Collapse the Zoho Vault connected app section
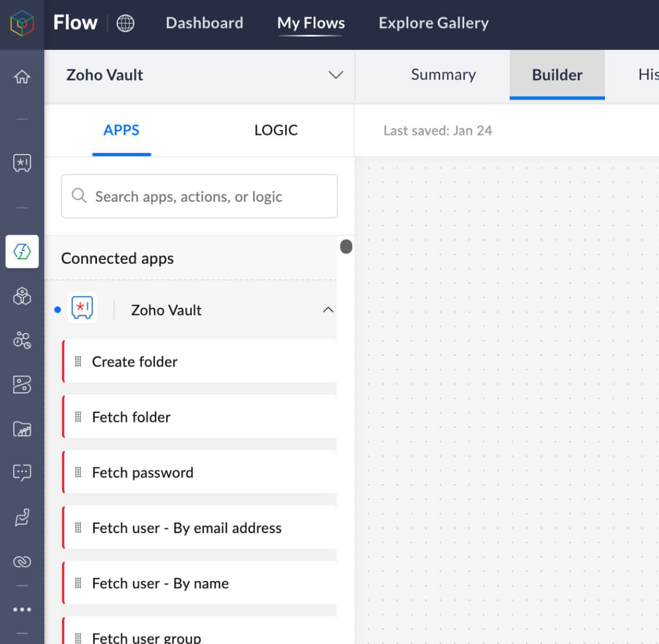The width and height of the screenshot is (659, 644). [x=328, y=310]
